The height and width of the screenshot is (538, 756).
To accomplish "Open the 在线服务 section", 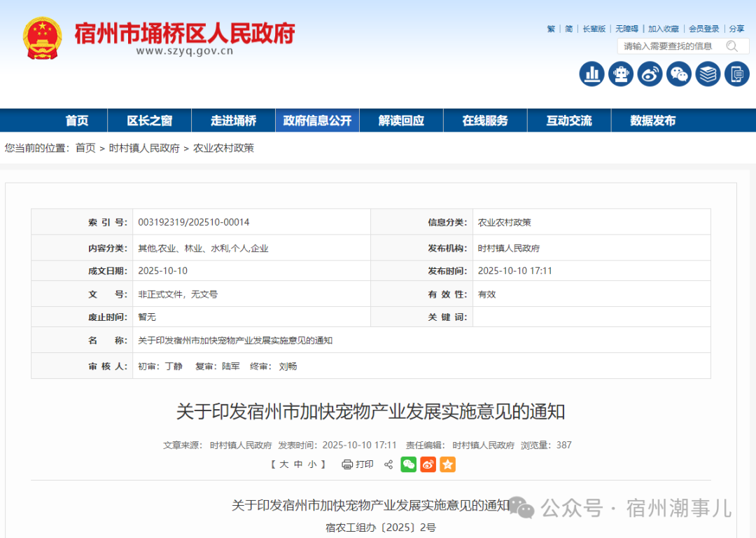I will point(485,120).
